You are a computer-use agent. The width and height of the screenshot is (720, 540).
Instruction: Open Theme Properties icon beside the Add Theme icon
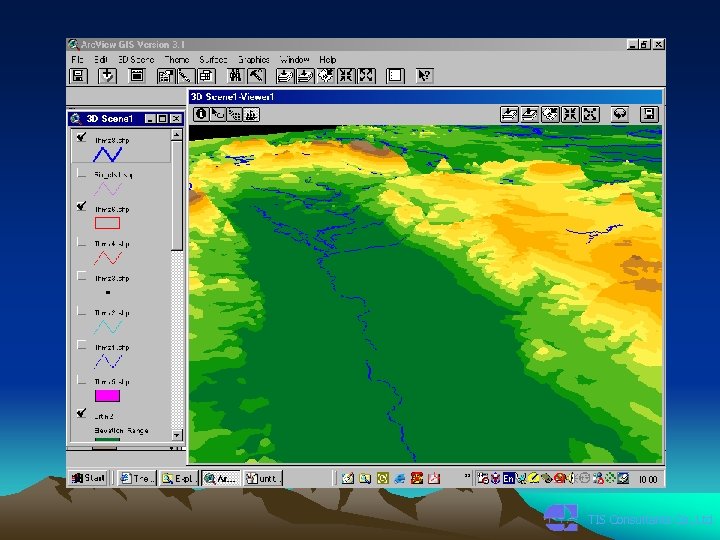[x=136, y=76]
